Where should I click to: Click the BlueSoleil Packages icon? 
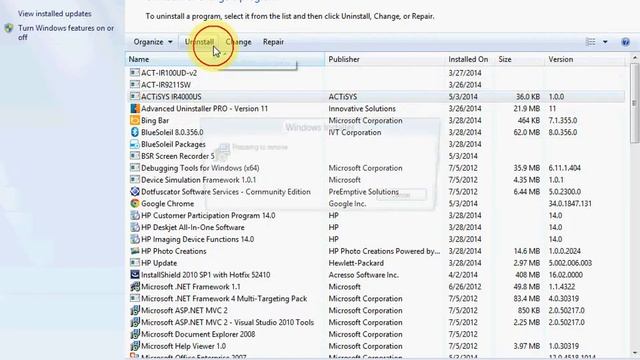pos(135,144)
